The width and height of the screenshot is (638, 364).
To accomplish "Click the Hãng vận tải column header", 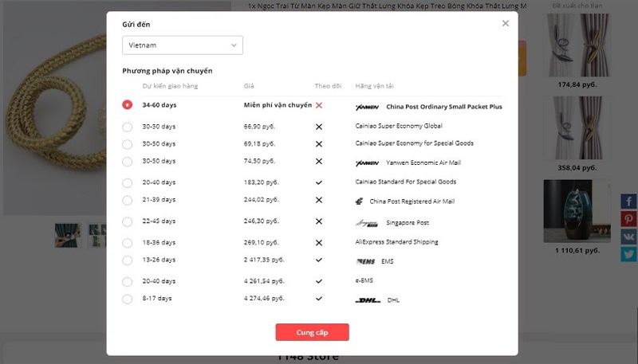I will pos(374,86).
